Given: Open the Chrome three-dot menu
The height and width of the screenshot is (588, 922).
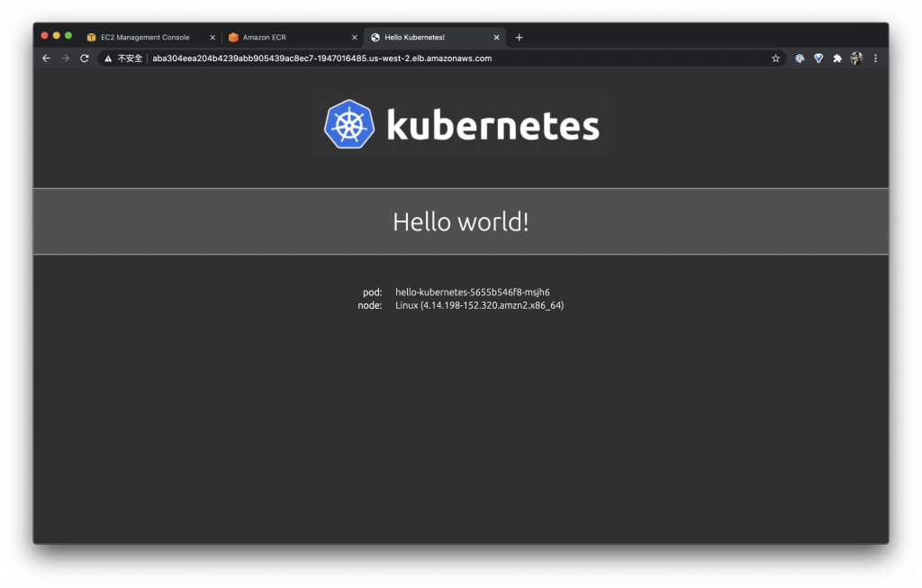Looking at the screenshot, I should click(875, 59).
